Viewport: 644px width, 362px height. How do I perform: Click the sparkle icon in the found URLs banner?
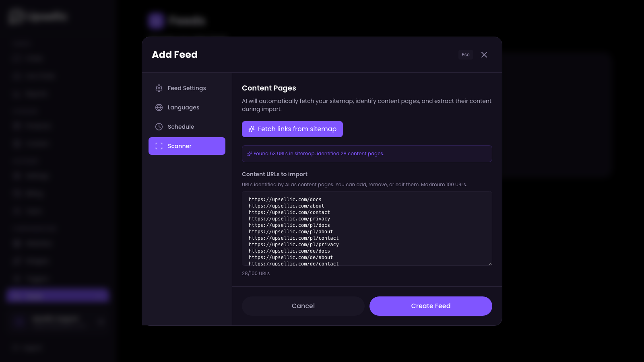[249, 153]
